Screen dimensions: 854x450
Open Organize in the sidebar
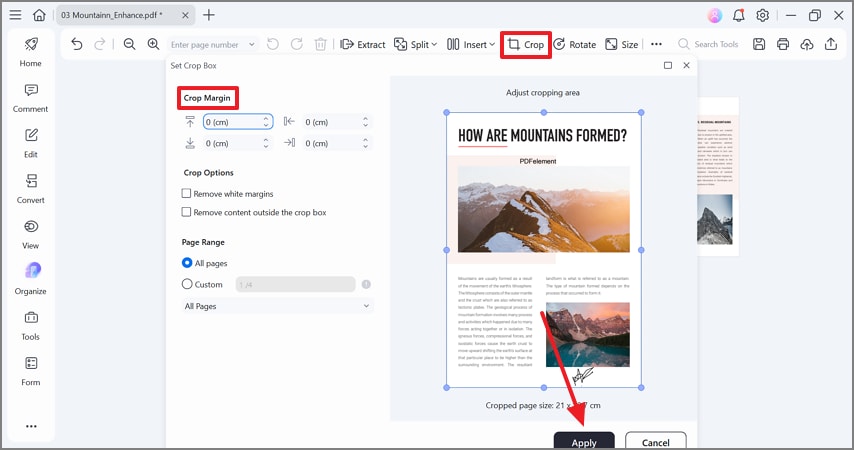pos(30,279)
